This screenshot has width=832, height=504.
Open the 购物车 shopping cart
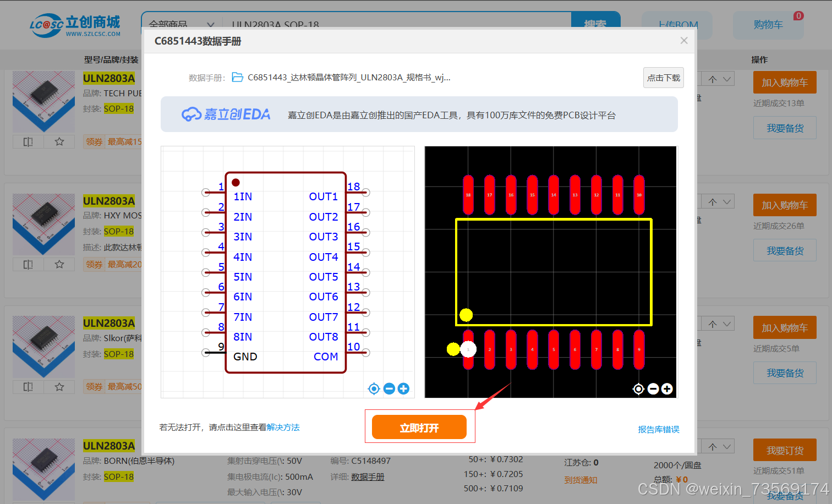tap(768, 25)
